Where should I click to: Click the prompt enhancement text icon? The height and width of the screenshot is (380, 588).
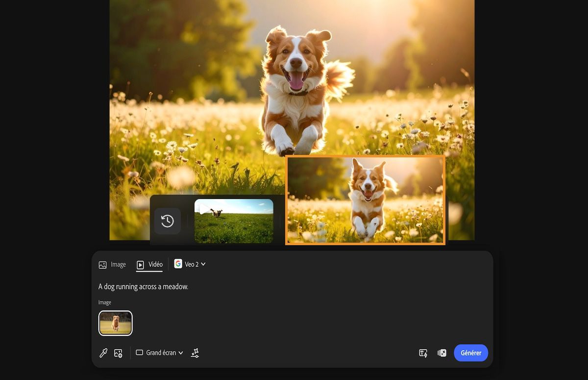click(x=423, y=353)
